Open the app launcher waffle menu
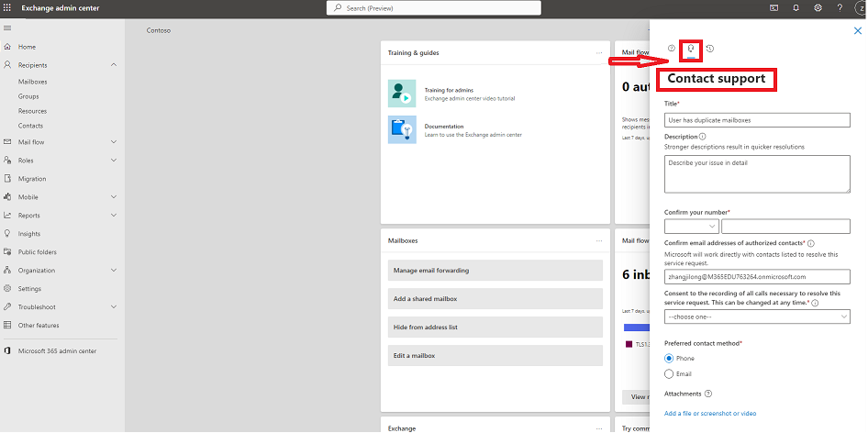This screenshot has height=433, width=868. click(7, 7)
